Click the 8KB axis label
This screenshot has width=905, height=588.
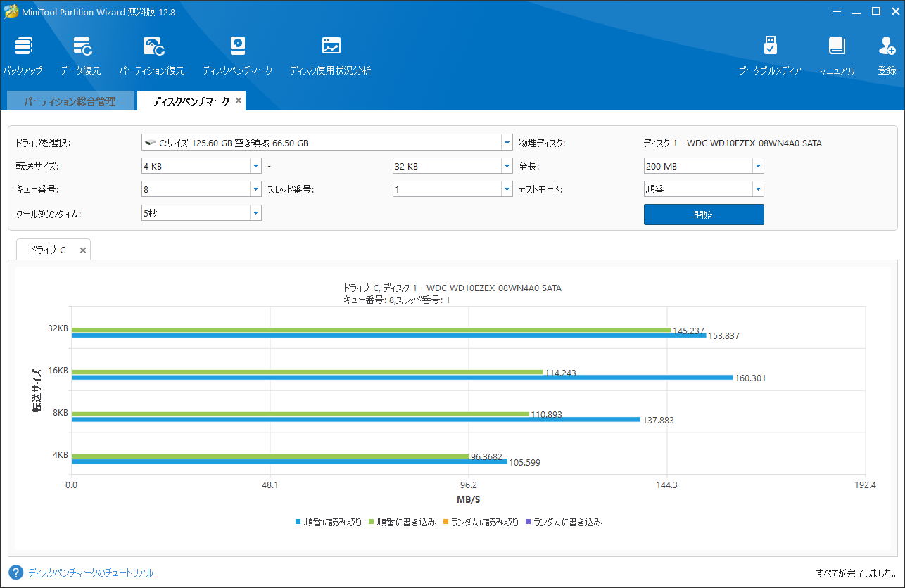coord(61,413)
